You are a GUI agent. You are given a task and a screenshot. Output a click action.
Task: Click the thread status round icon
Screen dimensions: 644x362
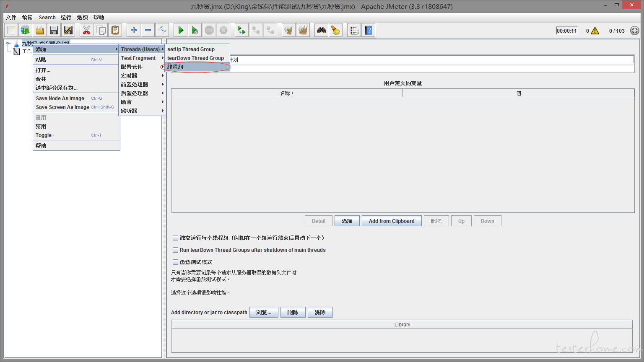(635, 31)
